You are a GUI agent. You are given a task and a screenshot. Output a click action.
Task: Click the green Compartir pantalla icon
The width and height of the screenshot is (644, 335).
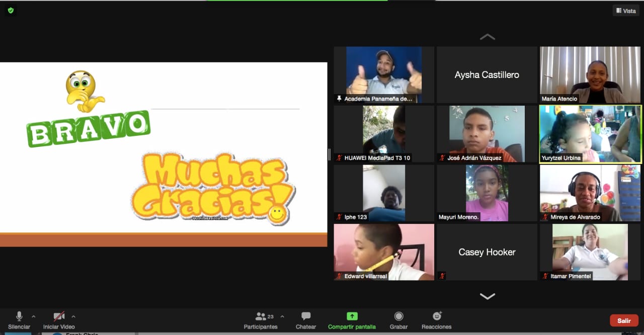tap(352, 316)
